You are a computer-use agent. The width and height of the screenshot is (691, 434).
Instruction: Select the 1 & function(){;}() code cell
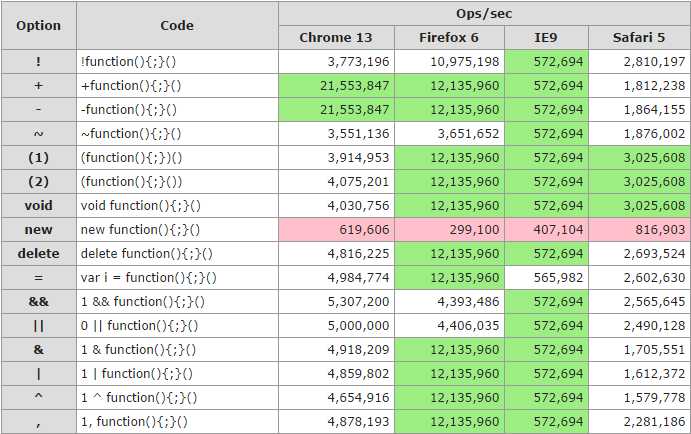(177, 350)
